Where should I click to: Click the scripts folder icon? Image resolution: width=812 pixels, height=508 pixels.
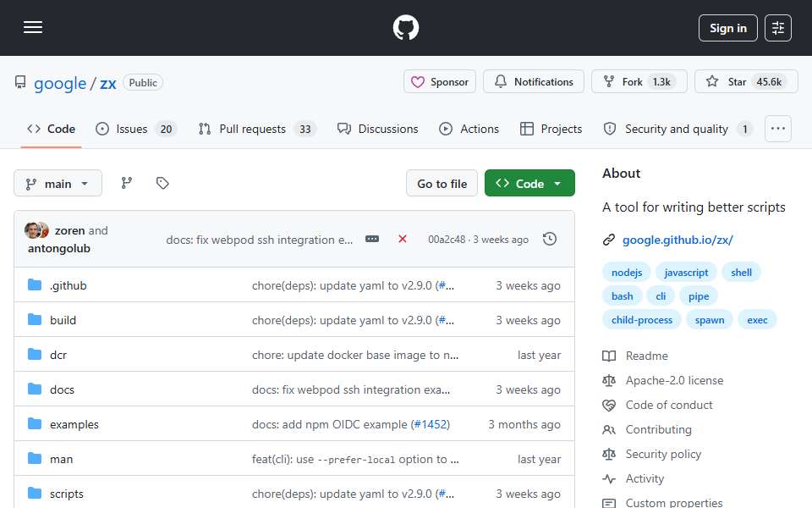35,494
